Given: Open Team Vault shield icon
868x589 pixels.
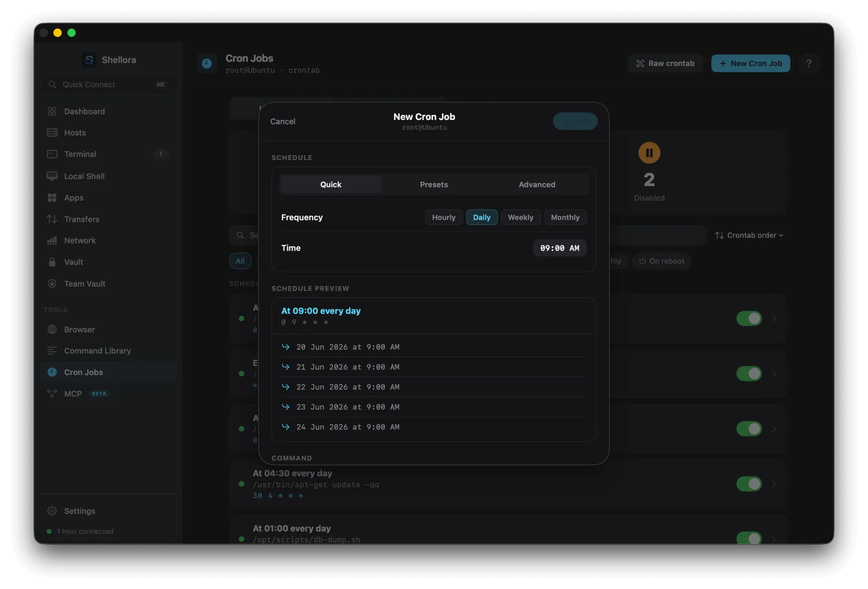Looking at the screenshot, I should point(52,283).
